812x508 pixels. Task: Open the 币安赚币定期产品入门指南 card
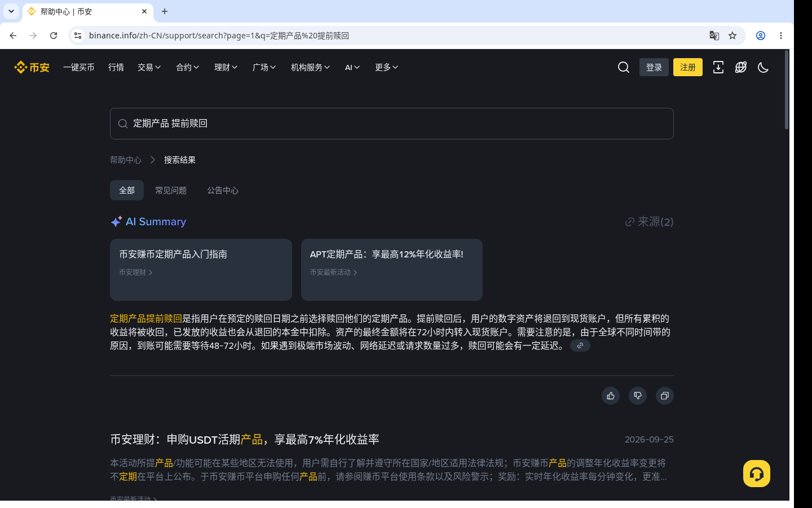pos(201,270)
